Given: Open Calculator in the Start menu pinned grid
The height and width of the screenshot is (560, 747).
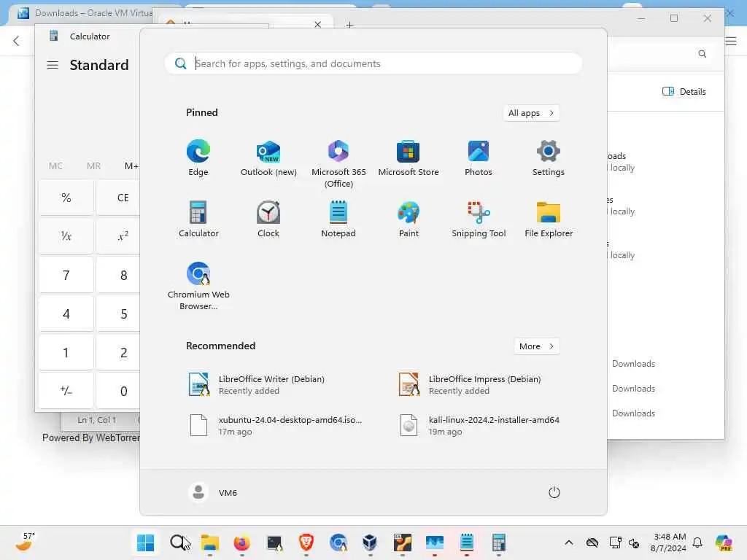Looking at the screenshot, I should pyautogui.click(x=198, y=219).
